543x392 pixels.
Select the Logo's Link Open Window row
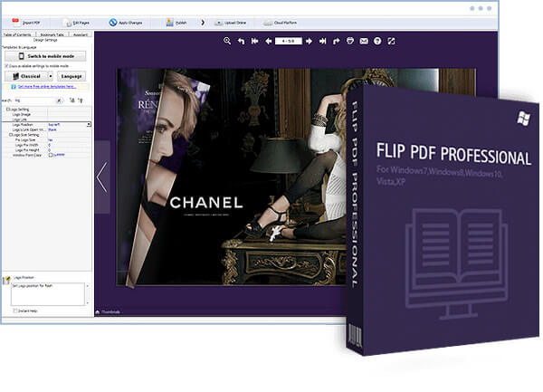46,129
